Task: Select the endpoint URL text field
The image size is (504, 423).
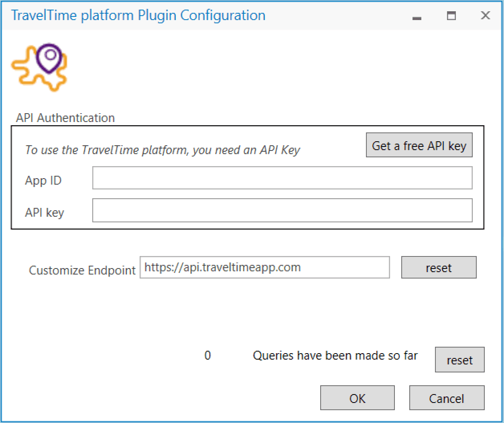Action: tap(265, 268)
